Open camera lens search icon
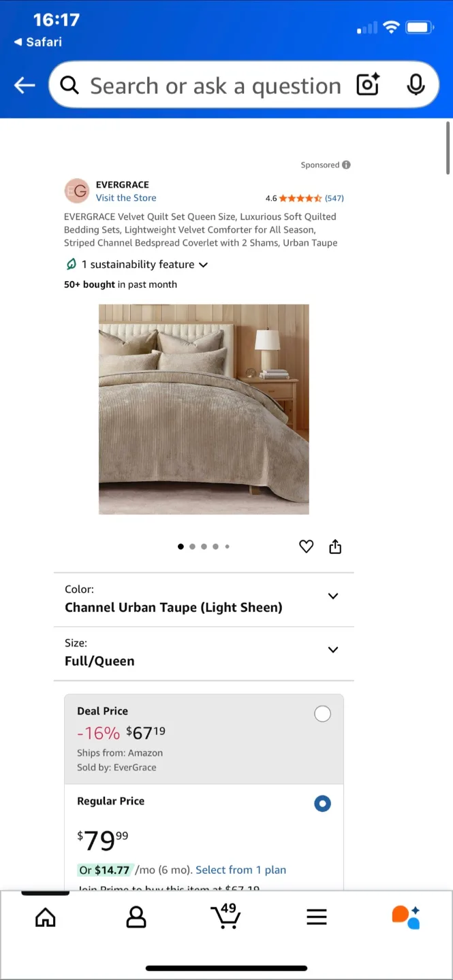The height and width of the screenshot is (980, 453). [368, 85]
